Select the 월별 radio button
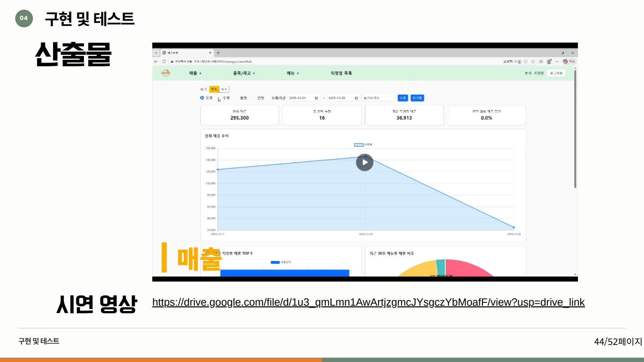The width and height of the screenshot is (644, 362). click(x=236, y=98)
